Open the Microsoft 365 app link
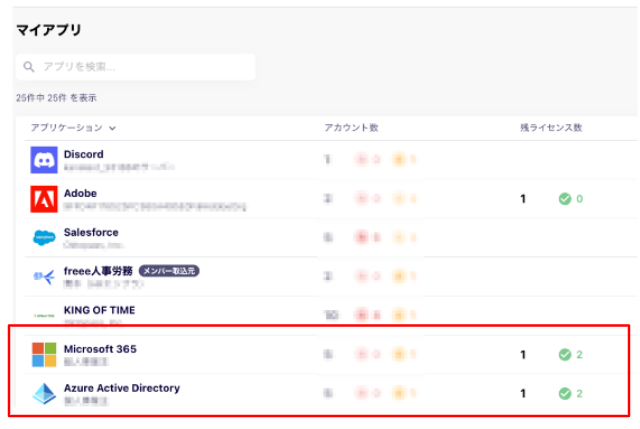Image resolution: width=640 pixels, height=429 pixels. [100, 349]
